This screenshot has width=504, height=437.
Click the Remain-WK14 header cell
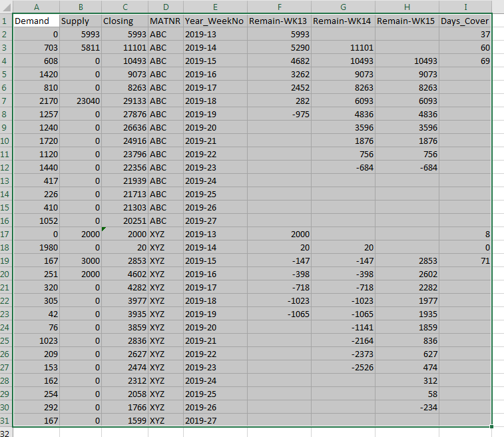click(343, 21)
